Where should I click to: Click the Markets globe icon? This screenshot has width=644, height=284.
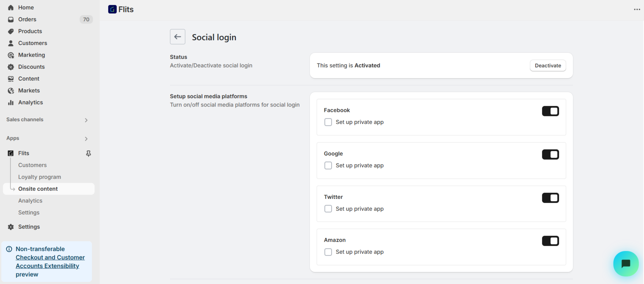(x=11, y=90)
